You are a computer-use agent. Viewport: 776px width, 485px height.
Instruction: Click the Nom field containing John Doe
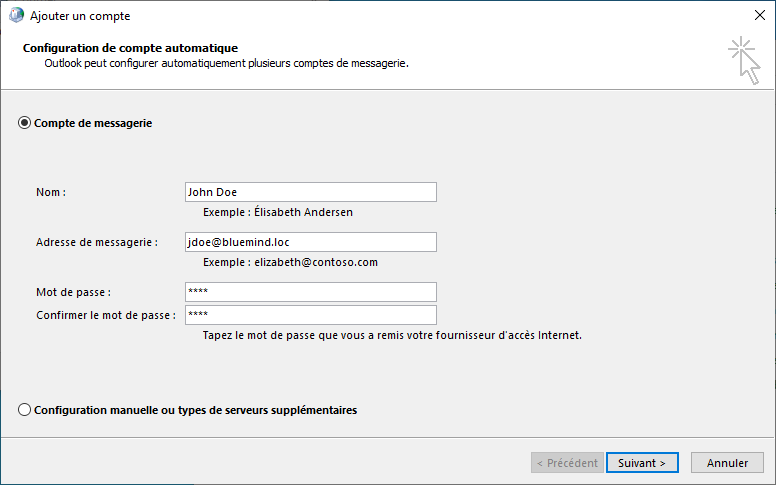tap(310, 192)
